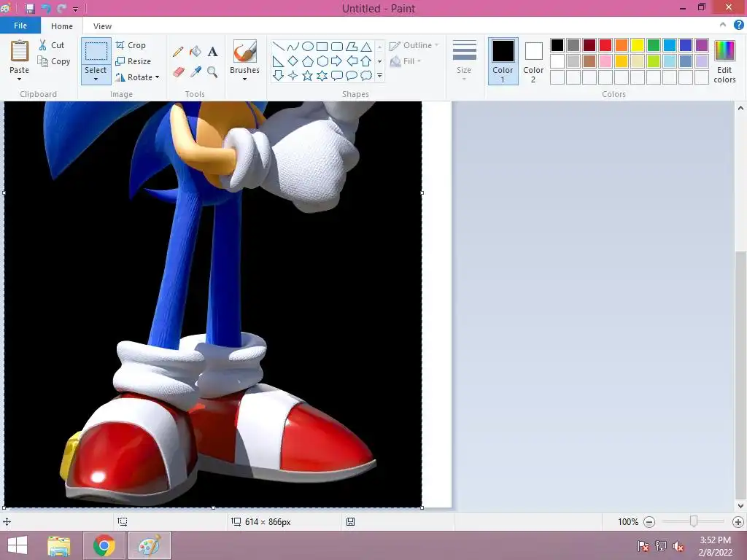Open the Windows Start button
747x560 pixels.
point(18,545)
